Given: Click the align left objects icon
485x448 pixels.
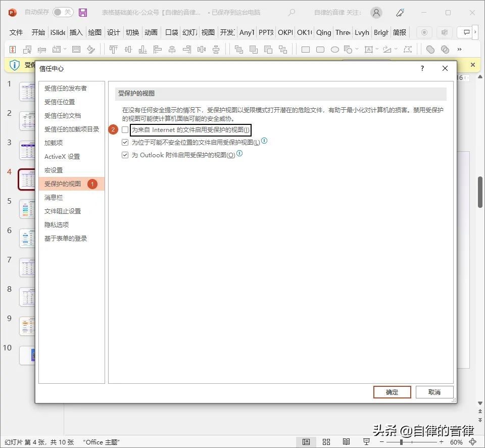Looking at the screenshot, I should (x=159, y=49).
